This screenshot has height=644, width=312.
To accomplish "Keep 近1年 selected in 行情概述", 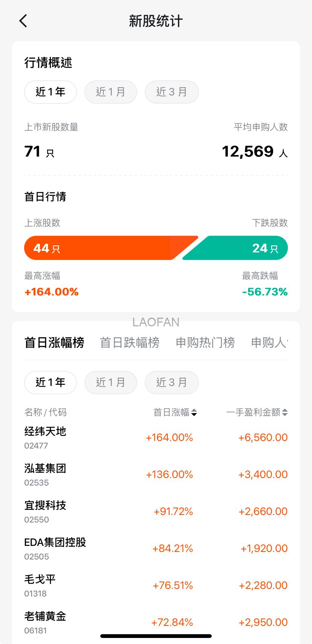I will click(50, 92).
